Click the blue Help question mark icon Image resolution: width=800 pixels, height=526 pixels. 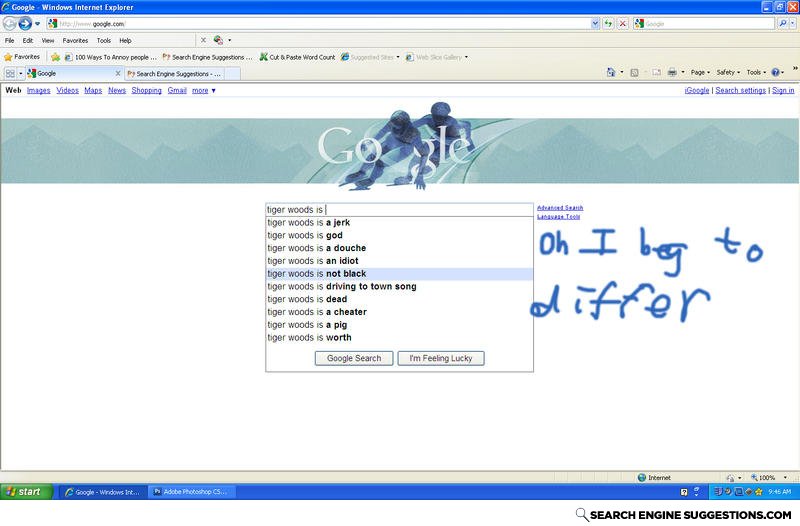click(x=776, y=72)
